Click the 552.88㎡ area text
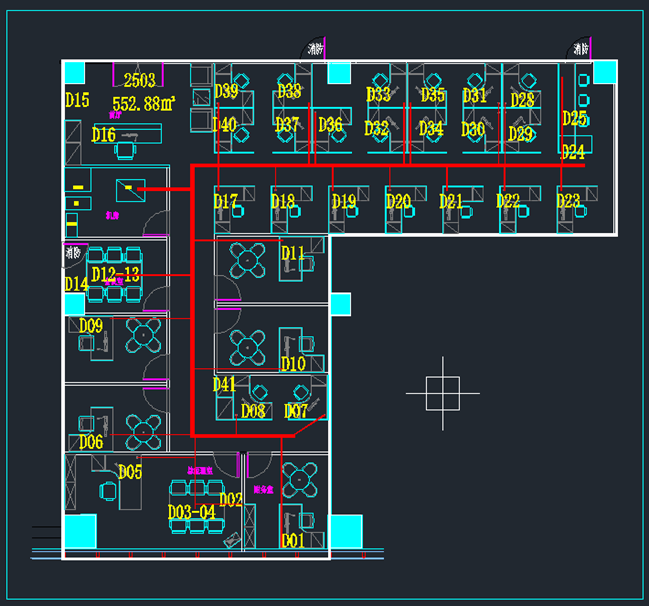Screen dimensions: 649x606 [x=144, y=103]
